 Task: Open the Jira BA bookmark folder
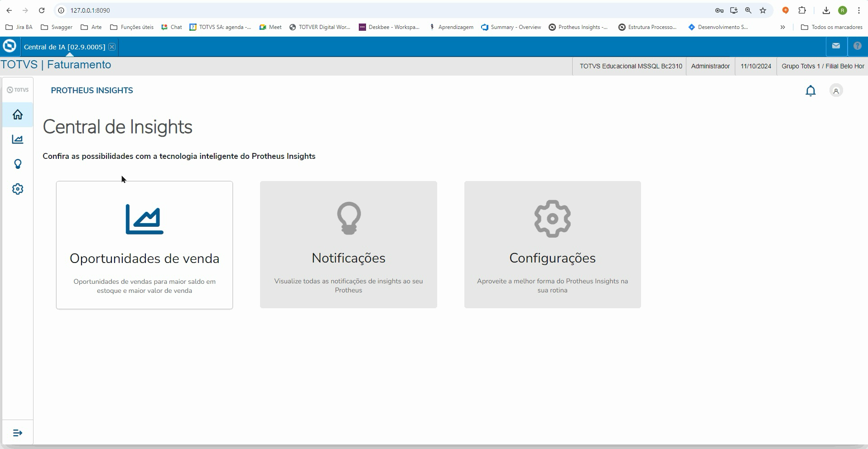19,27
